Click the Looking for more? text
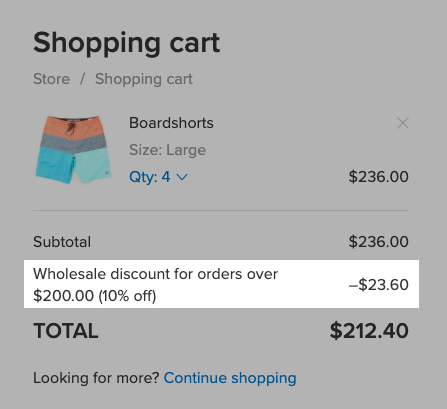Screen dimensions: 447x409 pyautogui.click(x=97, y=378)
